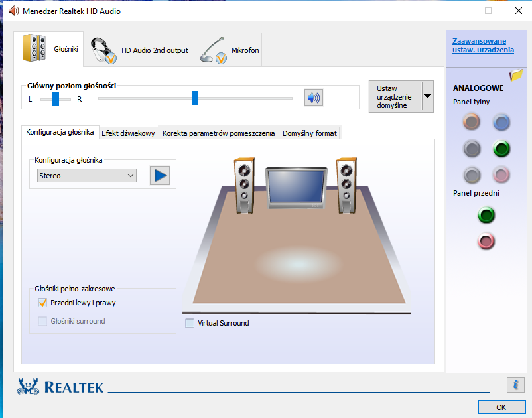The width and height of the screenshot is (532, 418).
Task: Click the Realtek crab logo
Action: pyautogui.click(x=28, y=387)
